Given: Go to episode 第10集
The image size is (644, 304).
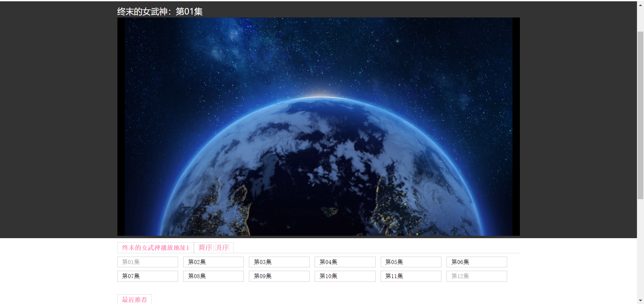Looking at the screenshot, I should tap(345, 276).
